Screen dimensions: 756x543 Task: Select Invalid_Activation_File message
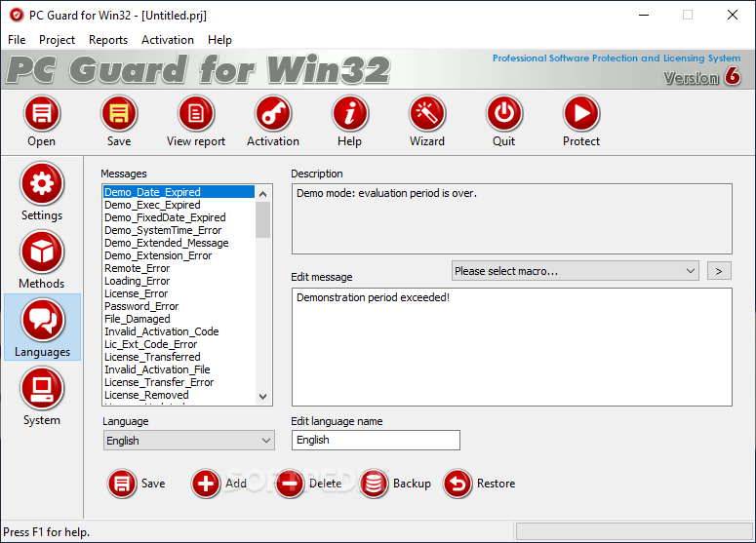[x=179, y=369]
